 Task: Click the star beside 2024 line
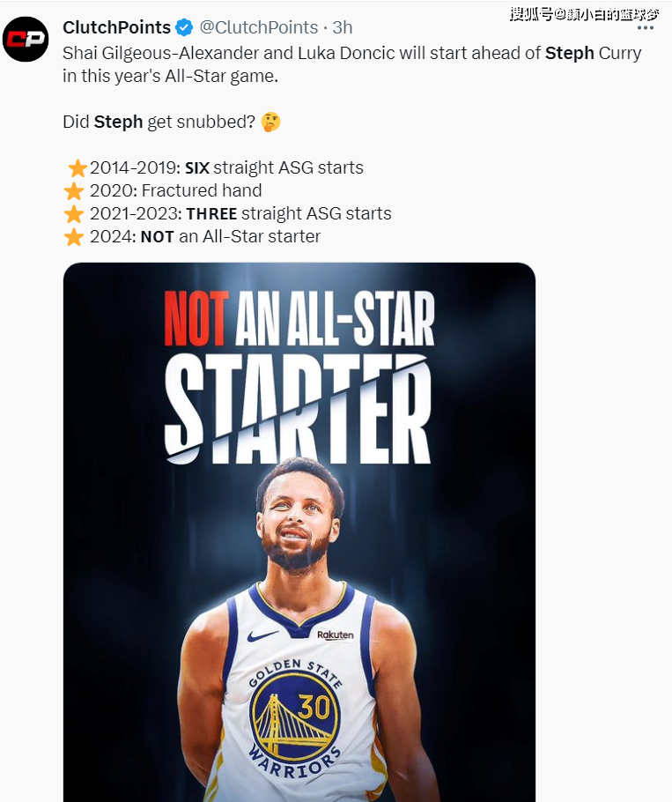click(74, 237)
